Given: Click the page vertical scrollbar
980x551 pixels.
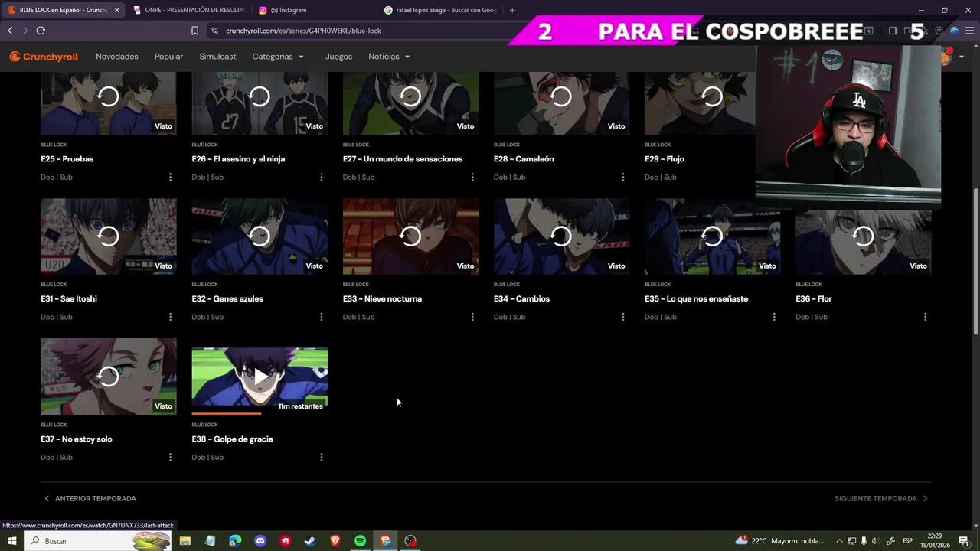Looking at the screenshot, I should pyautogui.click(x=975, y=260).
